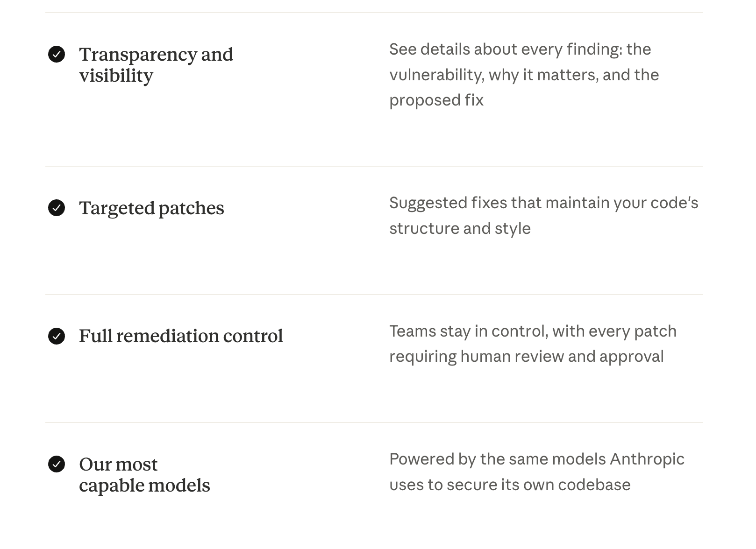Viewport: 756px width, 549px height.
Task: Click the divider line above Targeted patches
Action: point(374,166)
